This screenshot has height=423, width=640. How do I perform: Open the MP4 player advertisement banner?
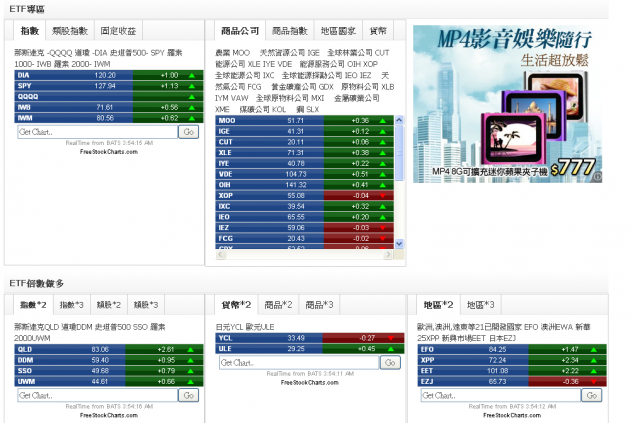(507, 104)
